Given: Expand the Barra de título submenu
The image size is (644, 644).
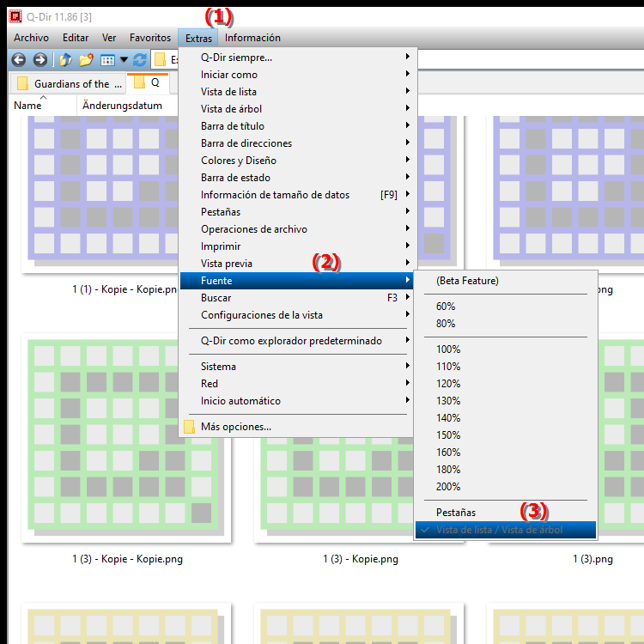Looking at the screenshot, I should 298,126.
